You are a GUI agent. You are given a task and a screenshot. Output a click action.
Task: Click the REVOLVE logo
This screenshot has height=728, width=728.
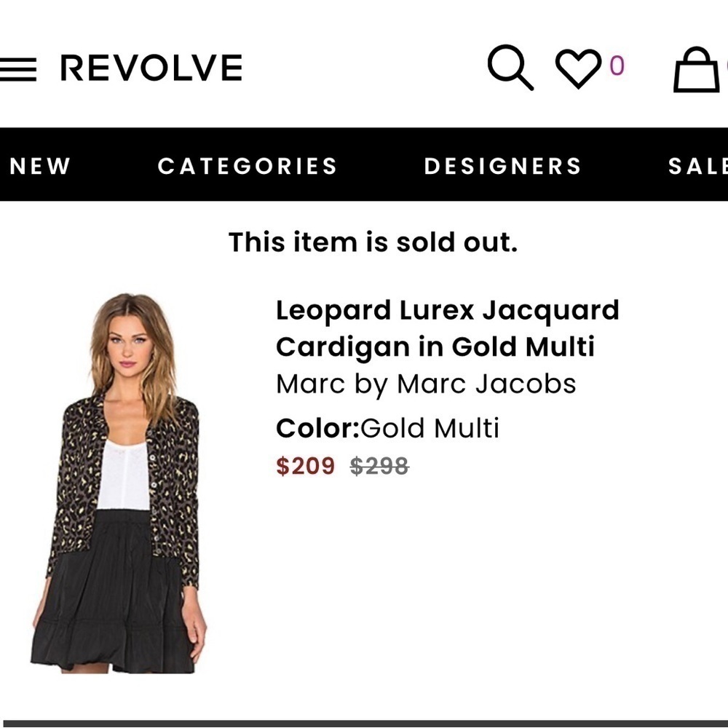[151, 68]
